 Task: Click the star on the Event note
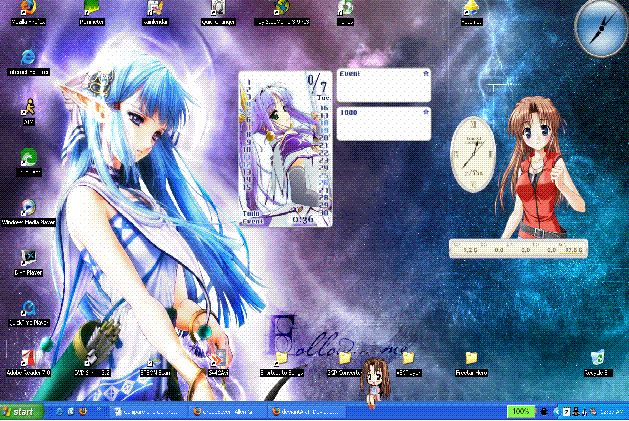point(426,73)
